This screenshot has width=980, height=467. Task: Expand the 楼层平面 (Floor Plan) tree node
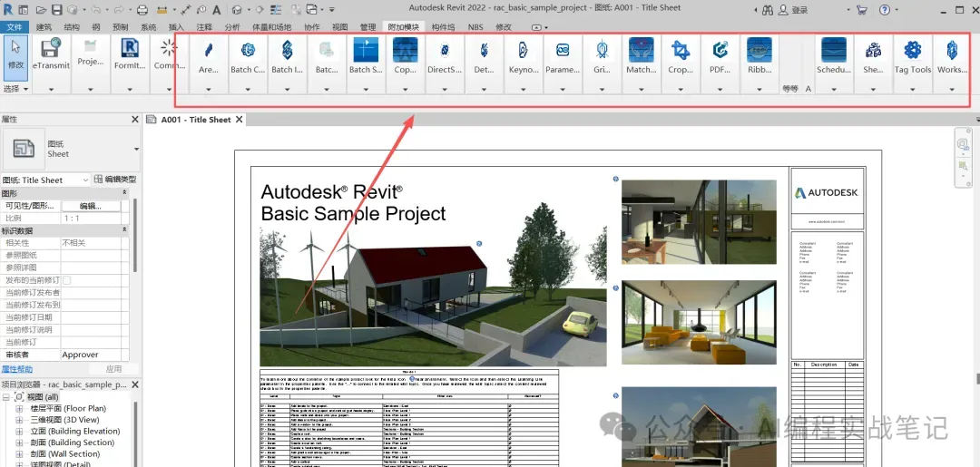coord(20,409)
